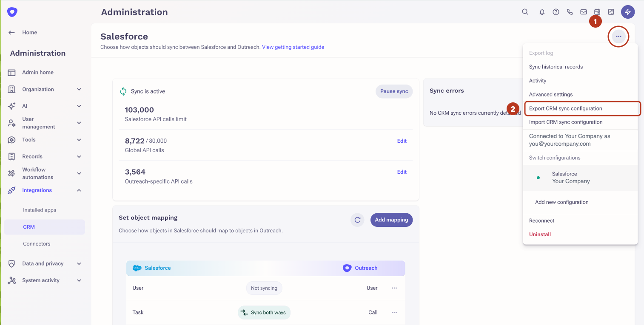Expand the System activity chevron
The image size is (644, 325).
coord(79,280)
